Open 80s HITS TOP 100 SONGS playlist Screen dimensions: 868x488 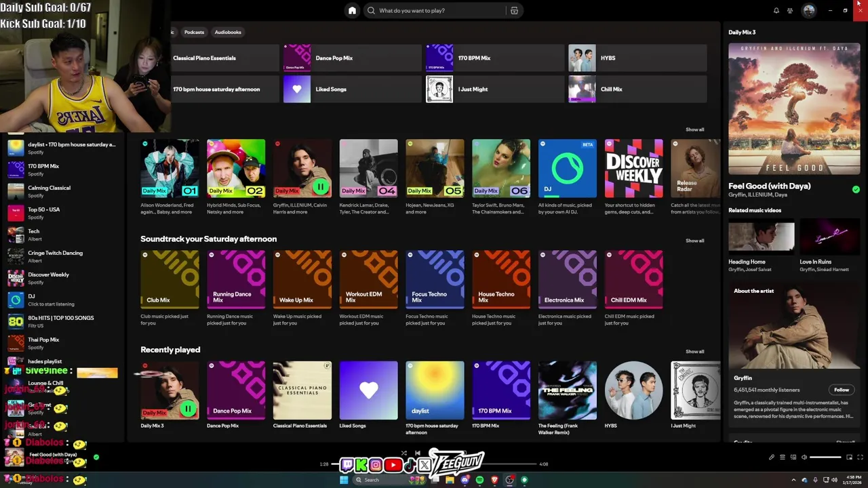point(64,321)
